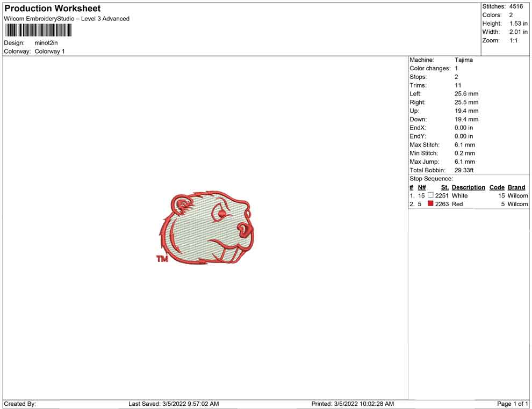
Task: Click the Total Bobbin value 29.33ft
Action: (464, 170)
